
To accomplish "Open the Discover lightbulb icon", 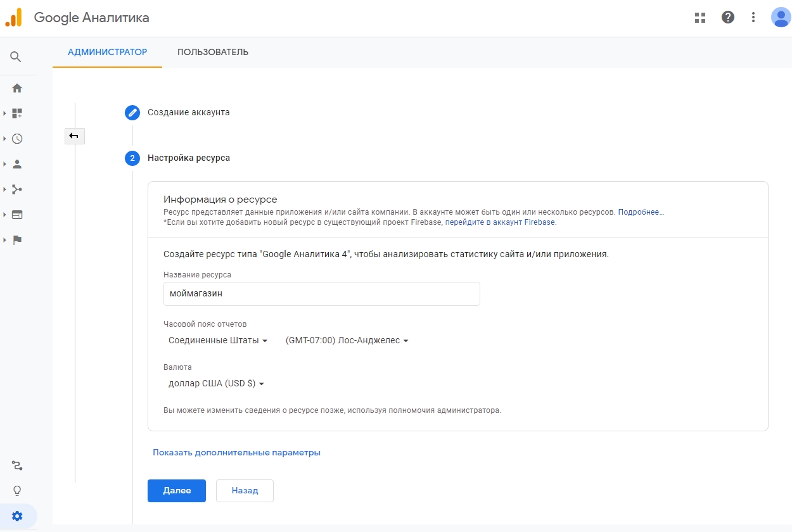I will point(17,490).
